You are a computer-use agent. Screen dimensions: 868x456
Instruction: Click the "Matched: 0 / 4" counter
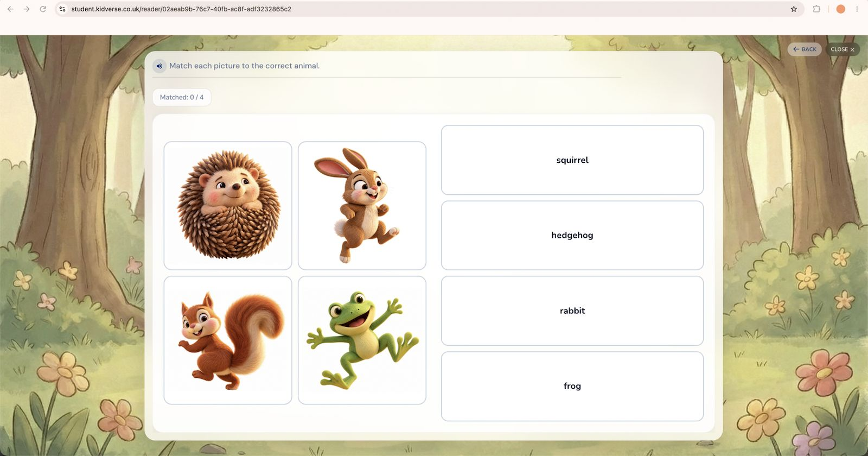(x=182, y=97)
